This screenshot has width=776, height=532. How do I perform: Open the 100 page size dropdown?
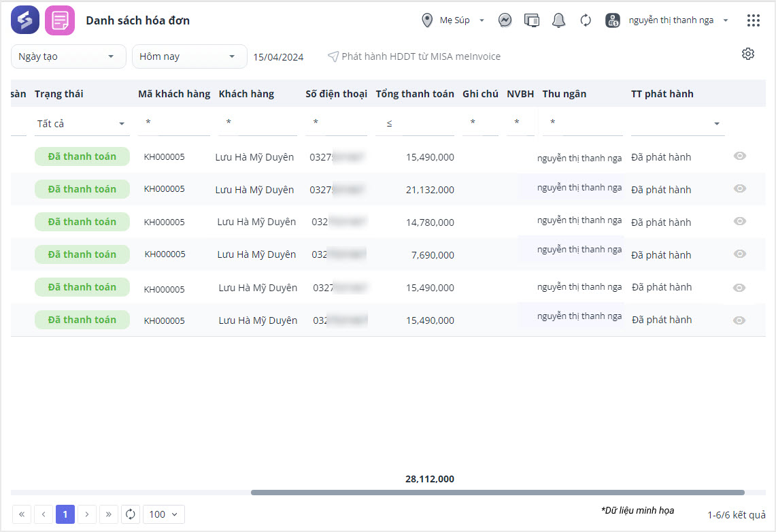click(163, 514)
